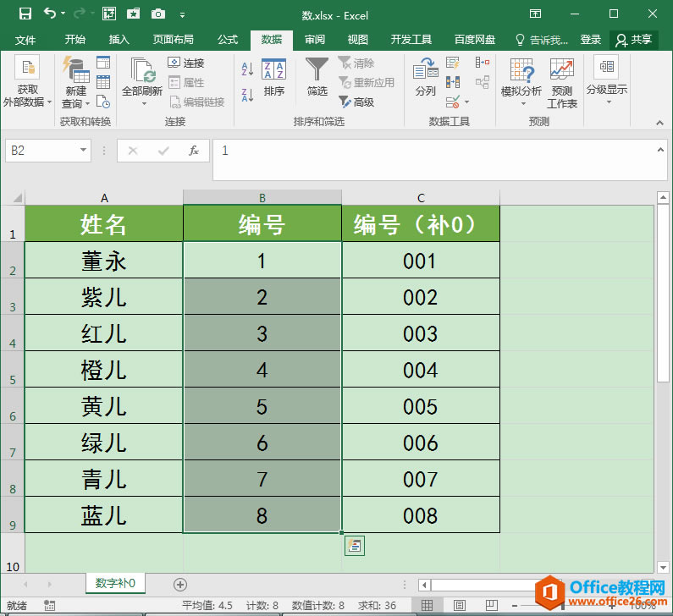Click Share (共享) button
Screen dimensions: 673x616
pos(634,40)
